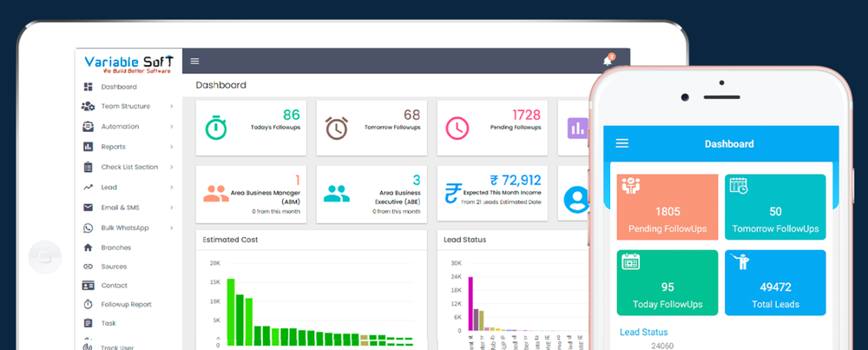868x350 pixels.
Task: Click pink clock icon on Pending Followups
Action: (x=457, y=128)
